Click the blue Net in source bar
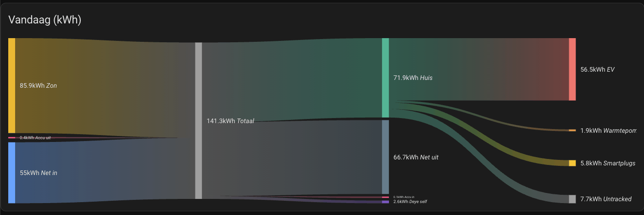The image size is (644, 215). click(x=12, y=173)
